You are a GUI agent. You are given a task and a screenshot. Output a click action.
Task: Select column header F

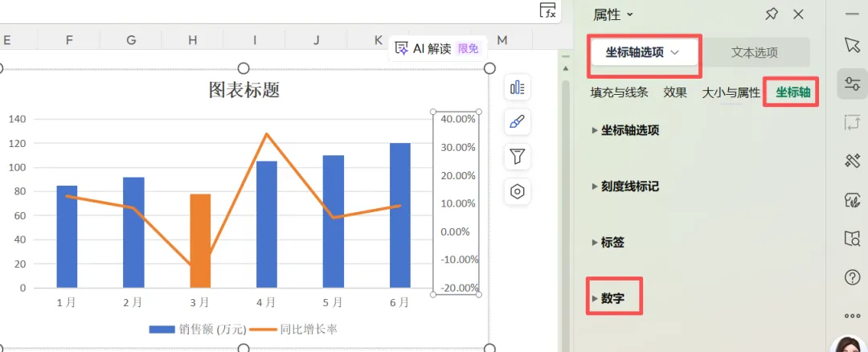(x=69, y=40)
